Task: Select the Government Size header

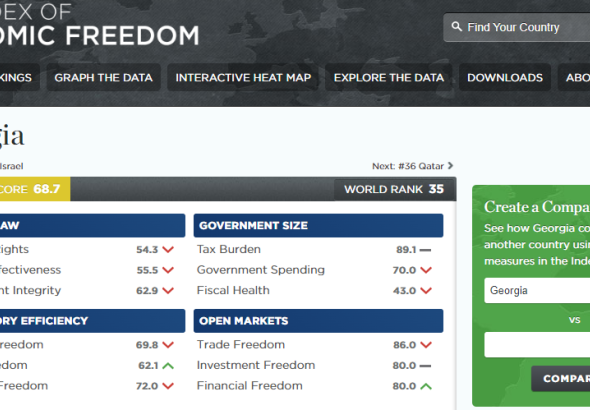Action: click(318, 226)
